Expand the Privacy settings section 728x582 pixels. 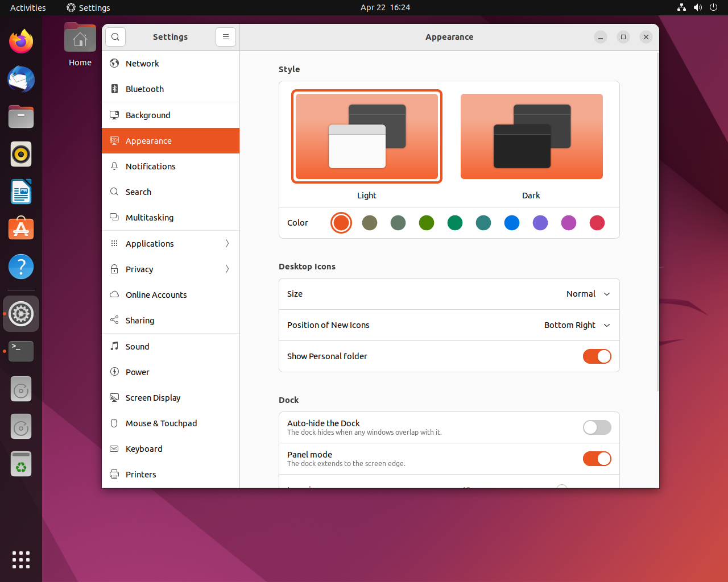click(x=171, y=269)
